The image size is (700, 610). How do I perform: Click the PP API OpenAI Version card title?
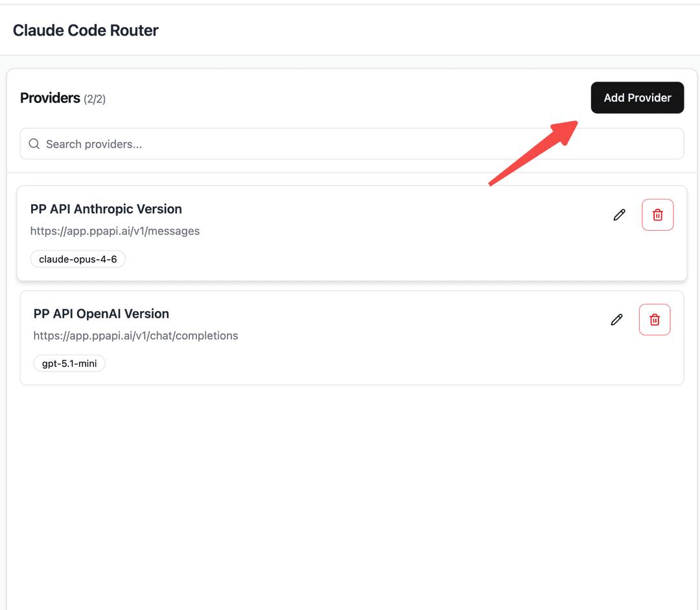point(101,313)
